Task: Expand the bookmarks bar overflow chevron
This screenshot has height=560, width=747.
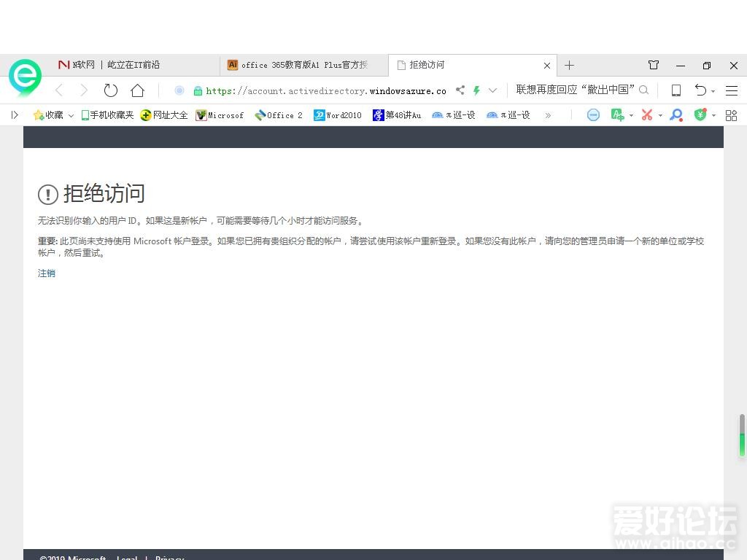Action: click(549, 114)
